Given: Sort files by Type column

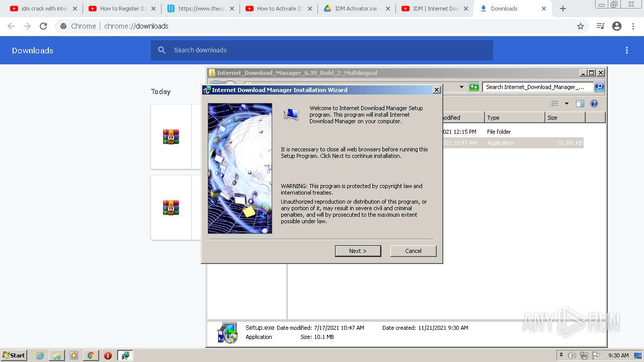Looking at the screenshot, I should [515, 118].
